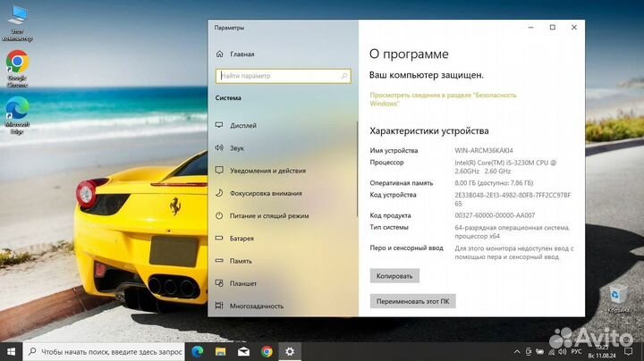Focus the Найти параметр search field
Viewport: 644px width, 361px height.
[283, 76]
